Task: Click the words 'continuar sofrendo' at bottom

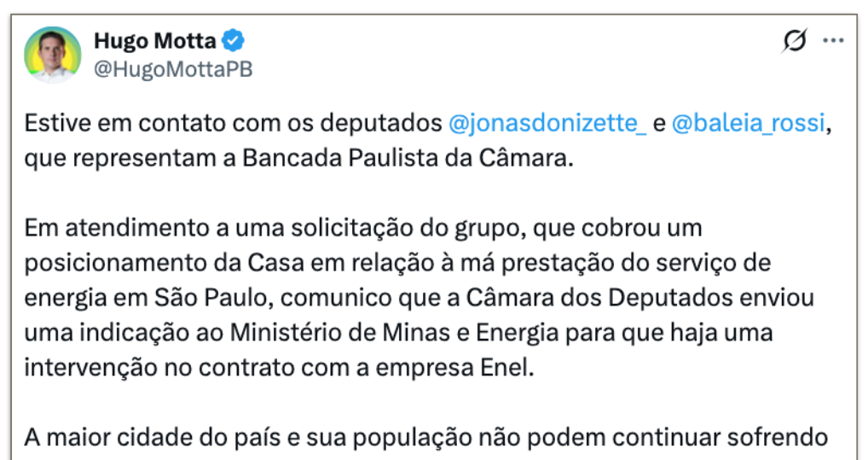Action: click(736, 438)
